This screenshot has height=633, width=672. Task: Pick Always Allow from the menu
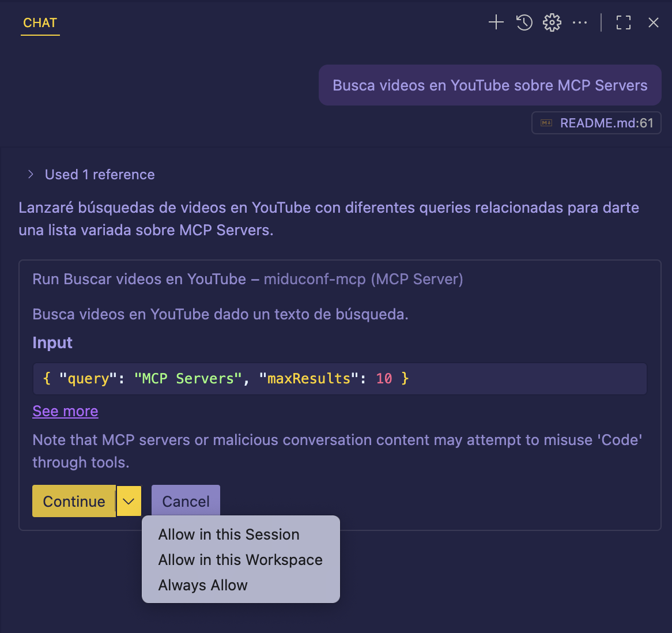coord(203,585)
